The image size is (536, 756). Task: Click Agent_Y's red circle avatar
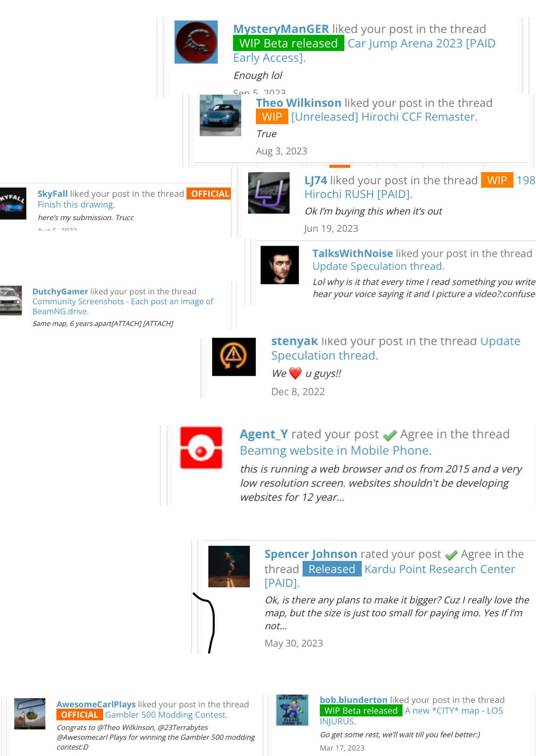(x=201, y=448)
